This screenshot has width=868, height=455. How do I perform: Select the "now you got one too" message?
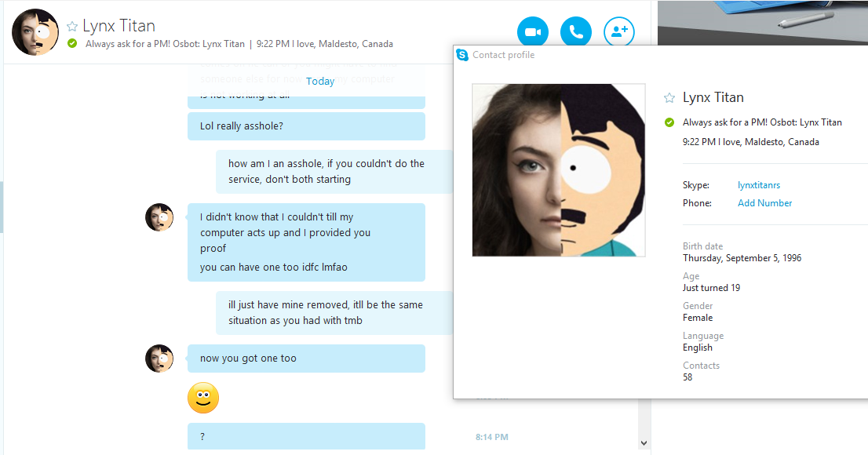306,359
